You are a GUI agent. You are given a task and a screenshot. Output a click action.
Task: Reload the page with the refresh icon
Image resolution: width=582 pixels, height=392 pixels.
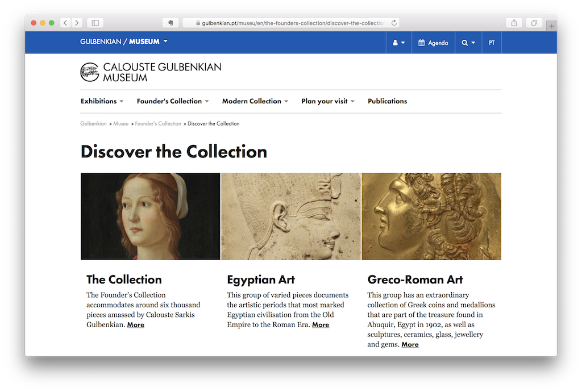point(394,23)
